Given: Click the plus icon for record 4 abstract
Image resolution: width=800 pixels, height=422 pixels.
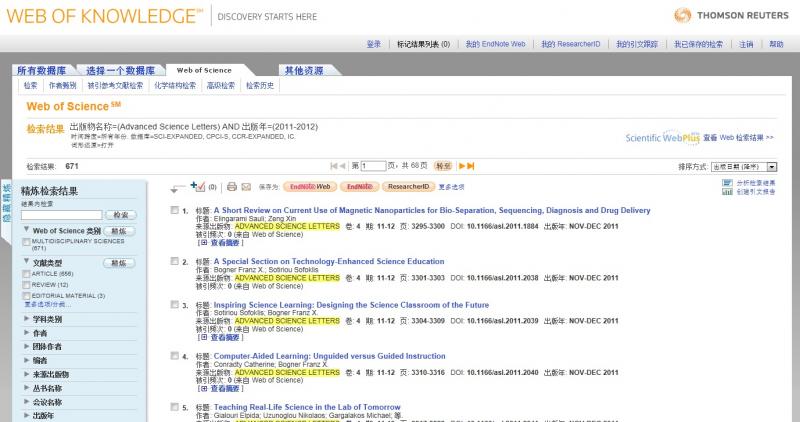Looking at the screenshot, I should [204, 388].
